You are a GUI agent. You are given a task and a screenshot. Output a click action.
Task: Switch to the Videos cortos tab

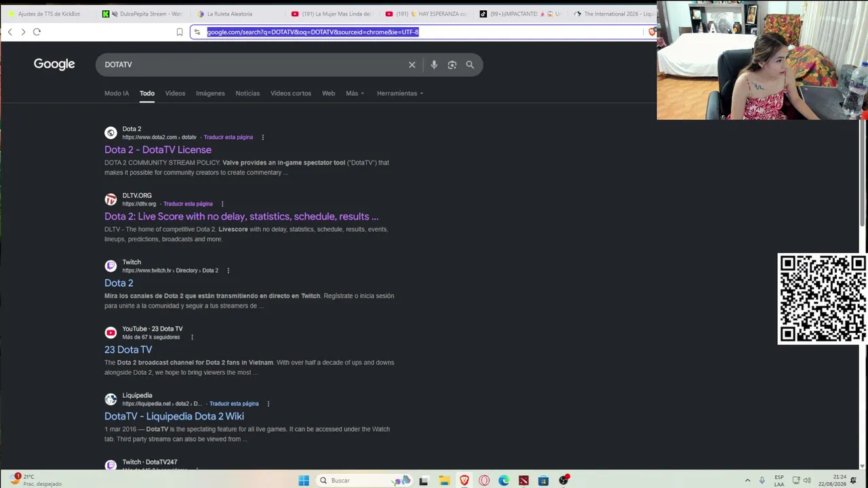coord(291,94)
